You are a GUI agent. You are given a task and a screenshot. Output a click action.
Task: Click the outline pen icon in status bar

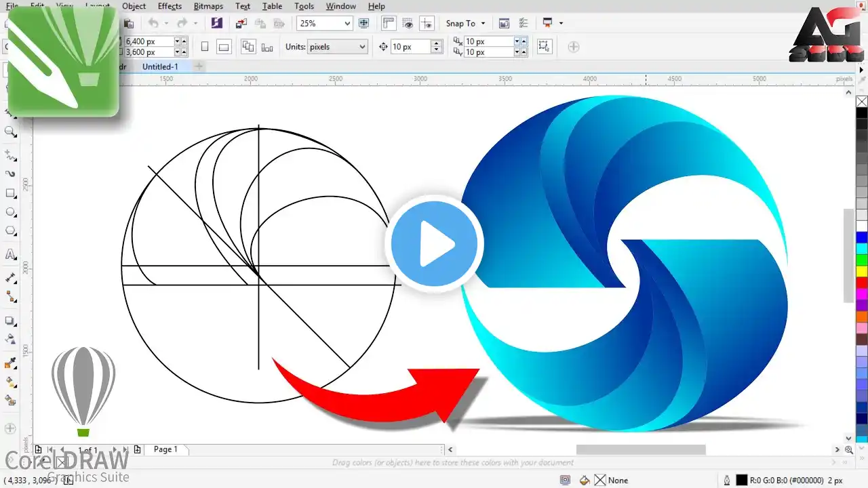click(727, 480)
